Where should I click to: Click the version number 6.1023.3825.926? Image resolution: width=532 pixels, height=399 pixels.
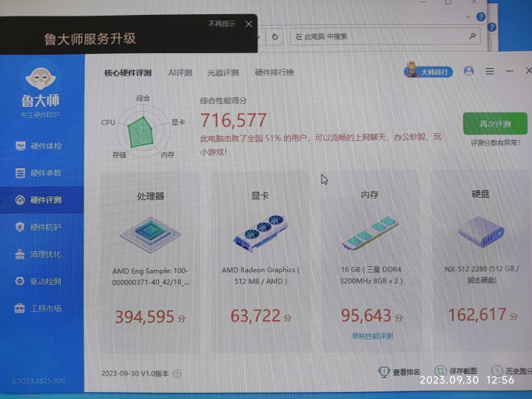pyautogui.click(x=38, y=381)
